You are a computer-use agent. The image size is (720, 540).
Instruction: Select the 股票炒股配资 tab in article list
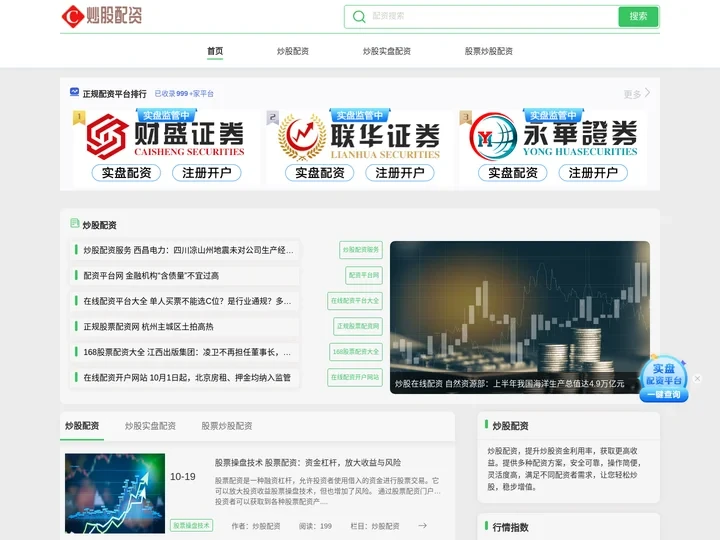tap(227, 426)
